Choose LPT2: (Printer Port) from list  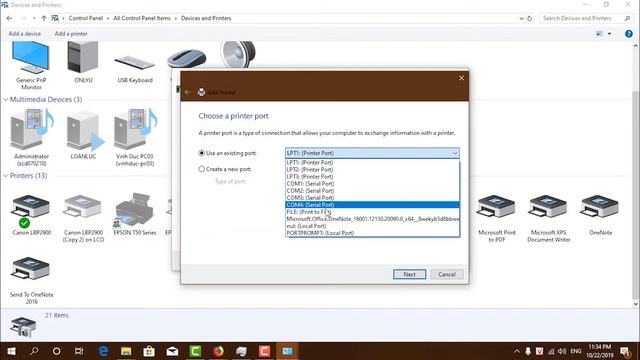click(x=372, y=169)
